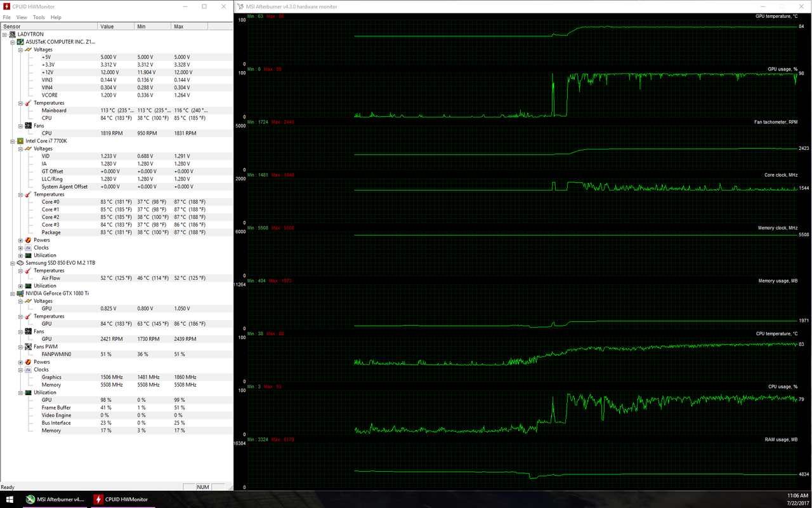Collapse the Samsung SSD 850 EVO node
The image size is (812, 508).
[x=13, y=263]
